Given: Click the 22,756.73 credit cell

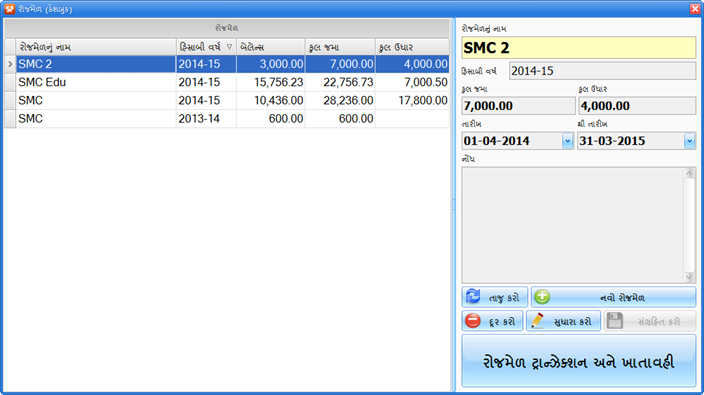Looking at the screenshot, I should (340, 82).
